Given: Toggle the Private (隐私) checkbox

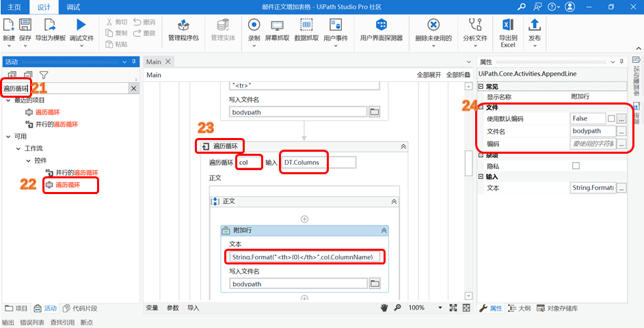Looking at the screenshot, I should [576, 166].
